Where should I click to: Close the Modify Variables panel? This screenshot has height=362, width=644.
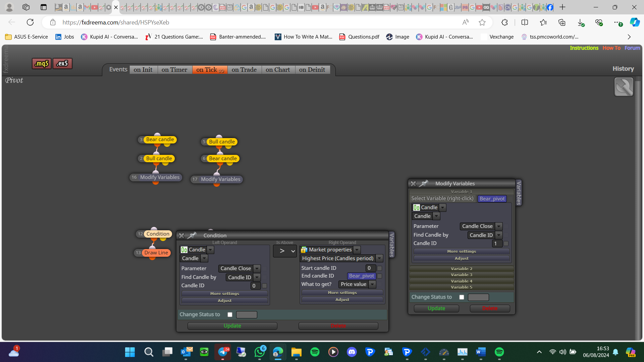(x=413, y=184)
